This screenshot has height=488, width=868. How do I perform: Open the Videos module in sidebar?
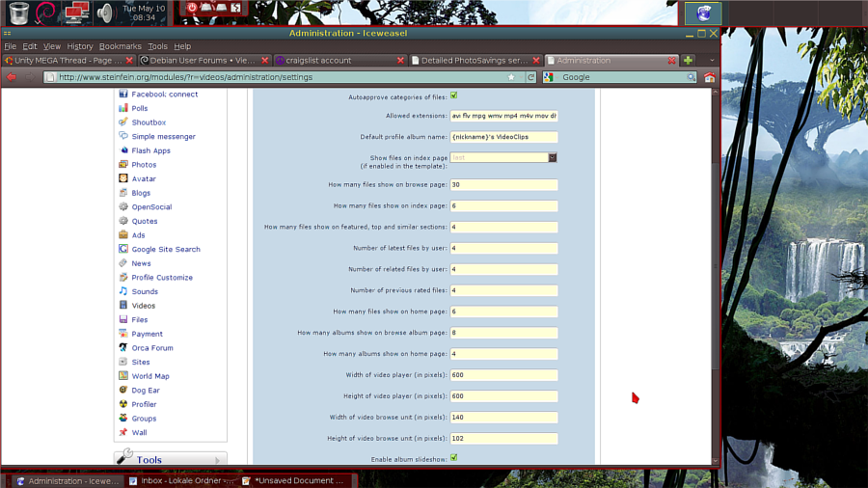click(x=143, y=306)
